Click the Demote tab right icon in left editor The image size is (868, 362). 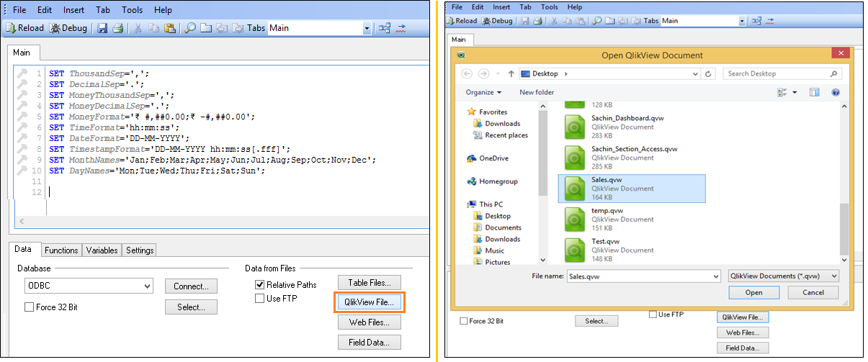(236, 28)
